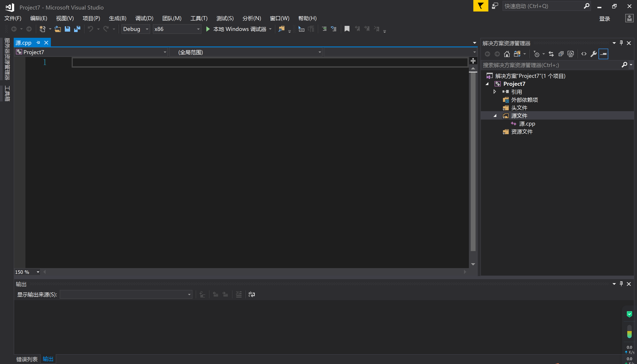Open the editor zoom level selector showing 150%
This screenshot has height=364, width=637.
pos(27,272)
